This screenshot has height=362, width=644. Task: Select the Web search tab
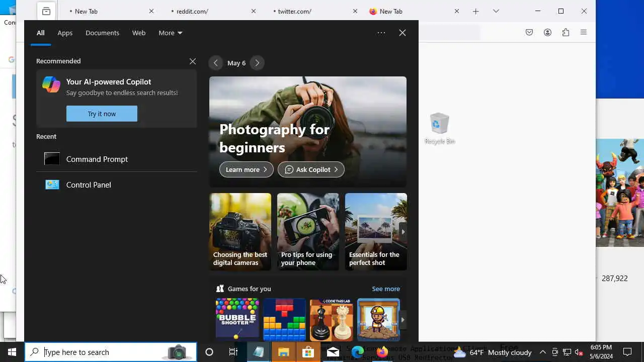139,33
